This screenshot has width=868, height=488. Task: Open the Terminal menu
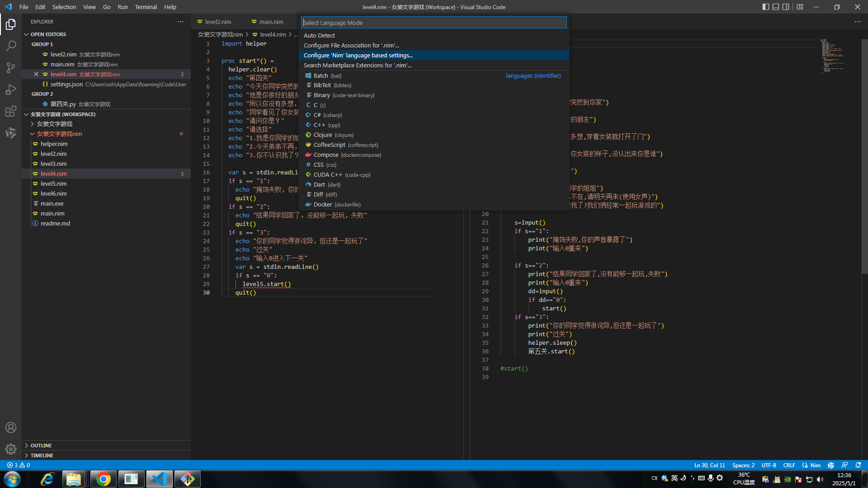click(146, 7)
